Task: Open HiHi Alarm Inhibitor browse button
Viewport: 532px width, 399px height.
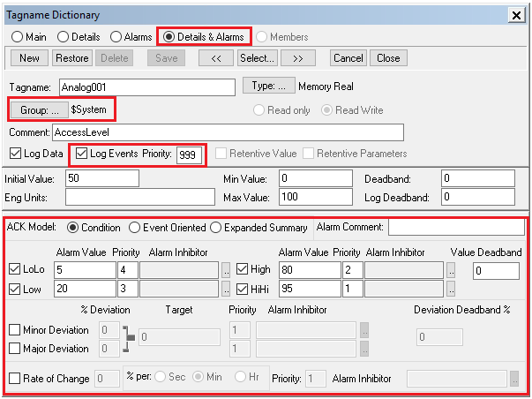Action: tap(451, 289)
